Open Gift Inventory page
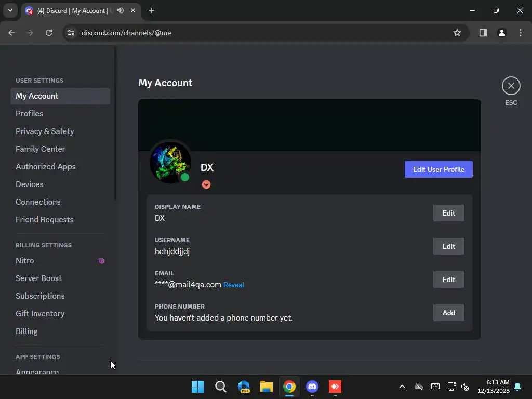The width and height of the screenshot is (532, 399). [60, 313]
